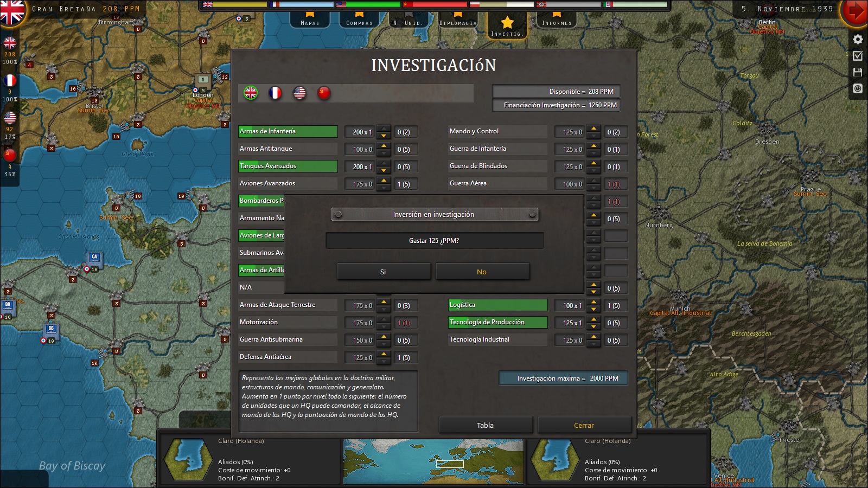Click the power quit icon
The width and height of the screenshot is (868, 488).
pos(858,88)
